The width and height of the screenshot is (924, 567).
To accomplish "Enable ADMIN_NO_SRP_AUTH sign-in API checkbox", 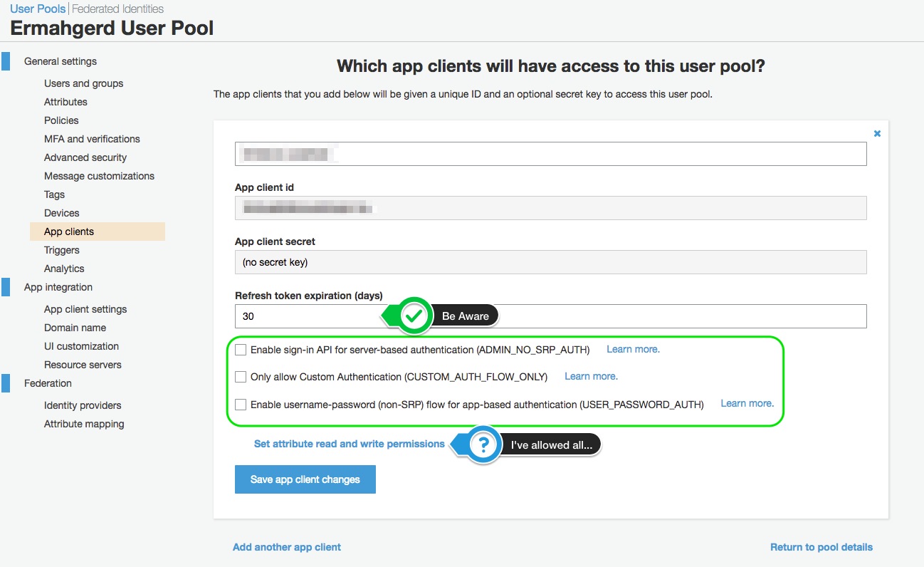I will [x=241, y=350].
